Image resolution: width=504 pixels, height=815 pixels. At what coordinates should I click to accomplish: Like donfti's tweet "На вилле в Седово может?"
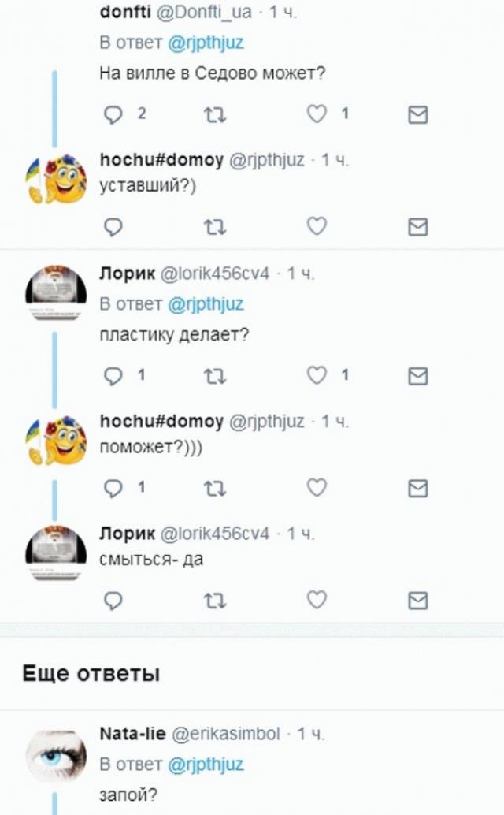tap(317, 115)
